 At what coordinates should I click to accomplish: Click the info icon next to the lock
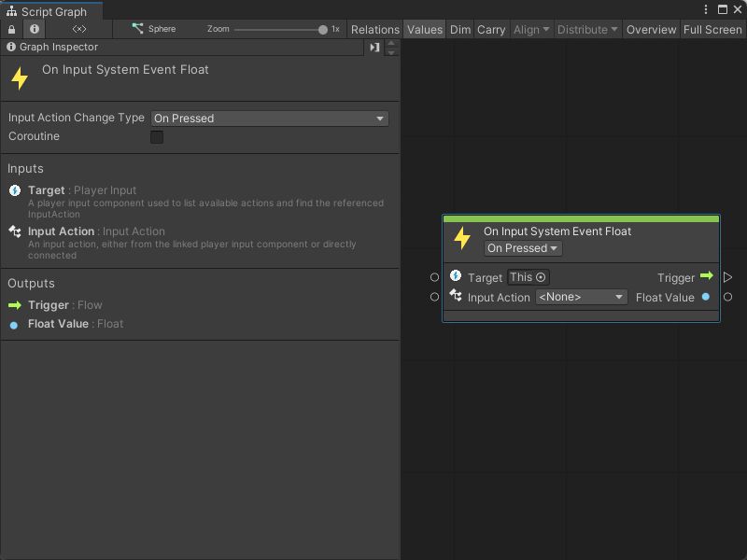tap(34, 29)
